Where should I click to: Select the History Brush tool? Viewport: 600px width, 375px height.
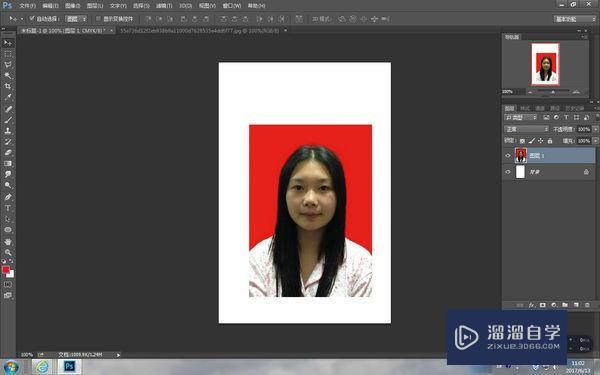(8, 142)
